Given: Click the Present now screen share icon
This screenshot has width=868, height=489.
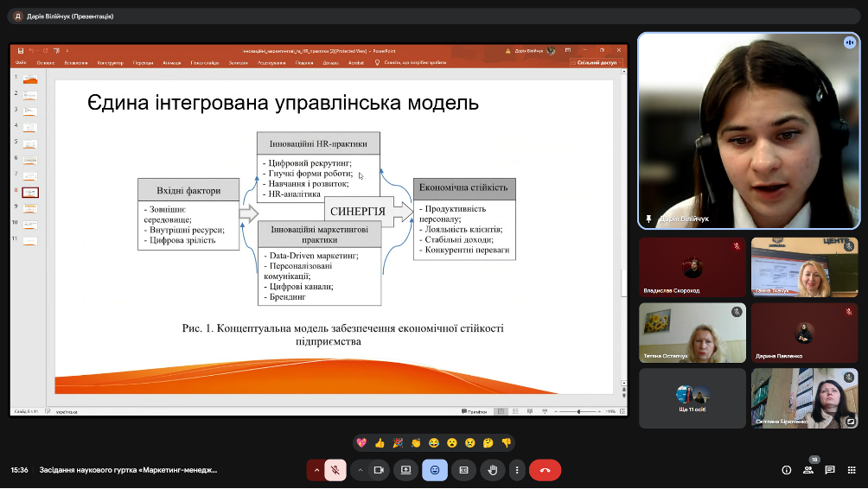Looking at the screenshot, I should click(x=405, y=470).
